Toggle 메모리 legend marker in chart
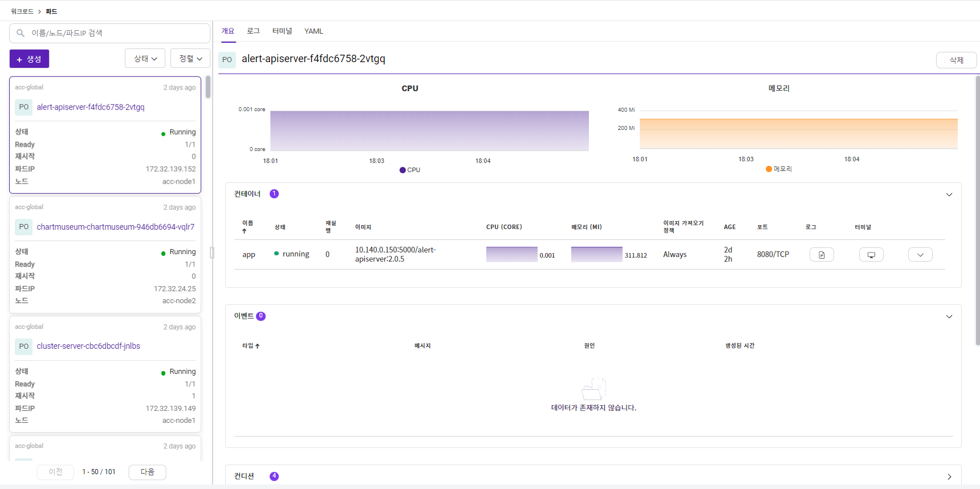The image size is (980, 489). pos(768,169)
